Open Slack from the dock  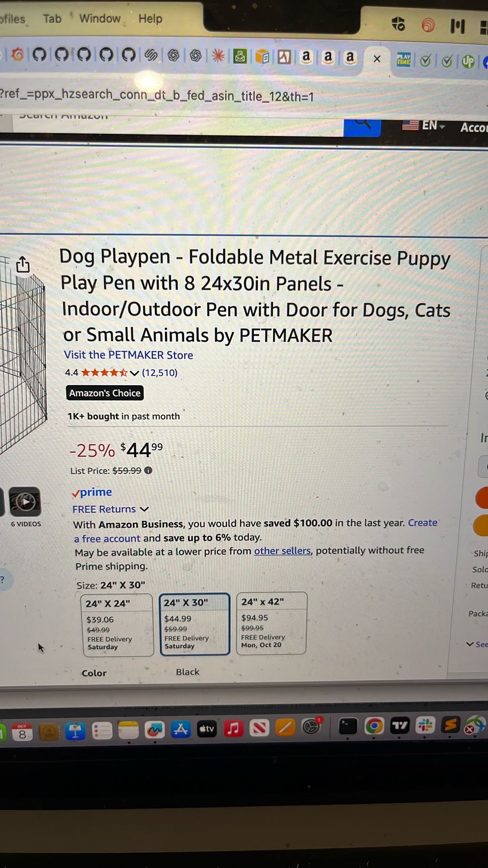click(x=425, y=725)
